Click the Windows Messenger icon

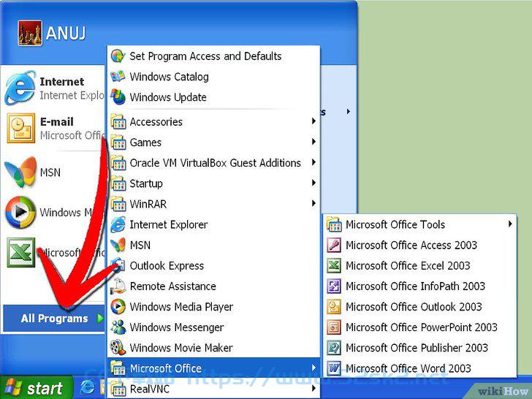point(118,327)
